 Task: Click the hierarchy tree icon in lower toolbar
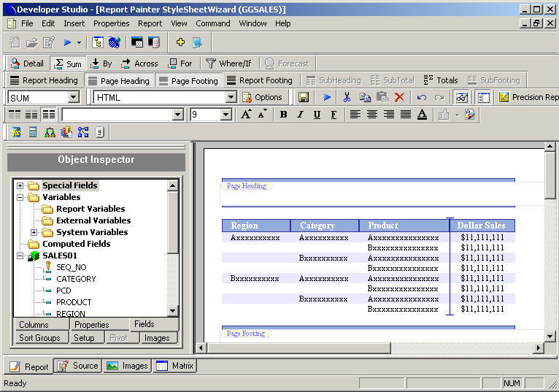[x=50, y=132]
